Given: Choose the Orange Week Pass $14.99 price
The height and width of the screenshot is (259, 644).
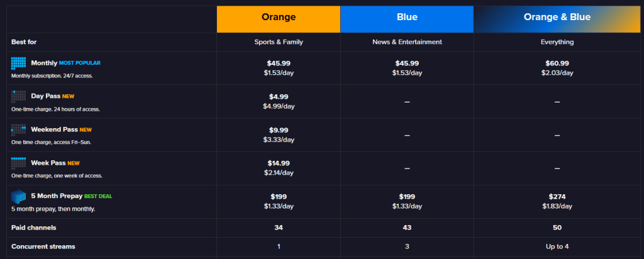Looking at the screenshot, I should pos(279,163).
